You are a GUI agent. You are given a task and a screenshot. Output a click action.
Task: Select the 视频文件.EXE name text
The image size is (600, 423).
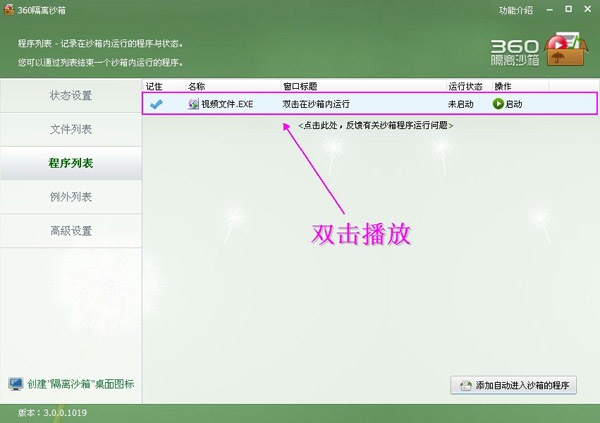[x=227, y=104]
